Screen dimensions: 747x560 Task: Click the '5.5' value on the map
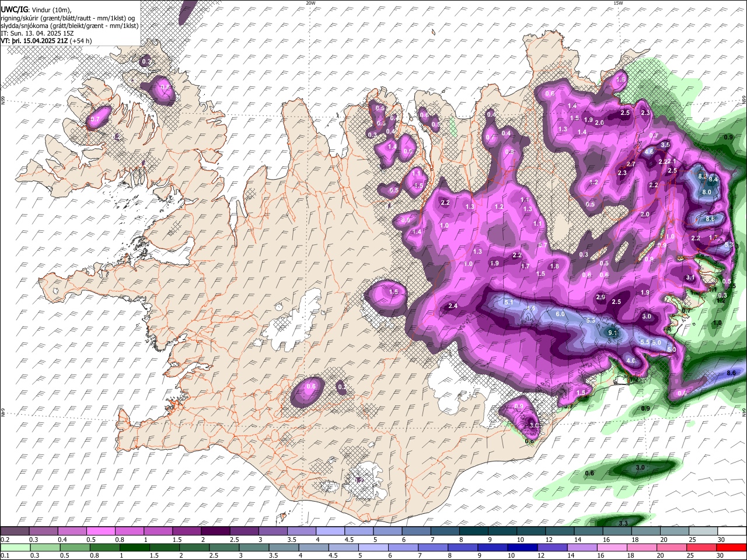tap(645, 342)
